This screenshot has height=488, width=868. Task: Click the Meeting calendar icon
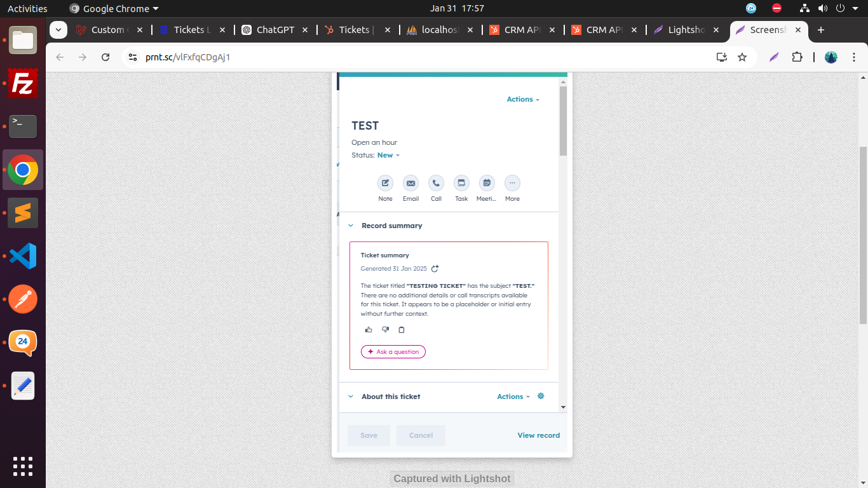[487, 184]
